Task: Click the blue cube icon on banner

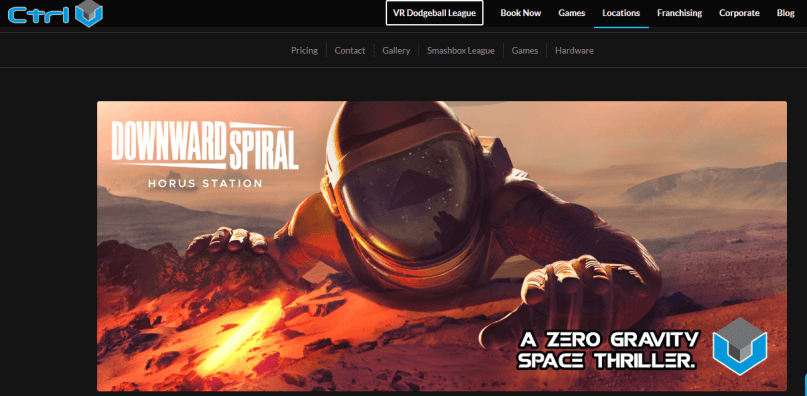Action: click(x=740, y=346)
